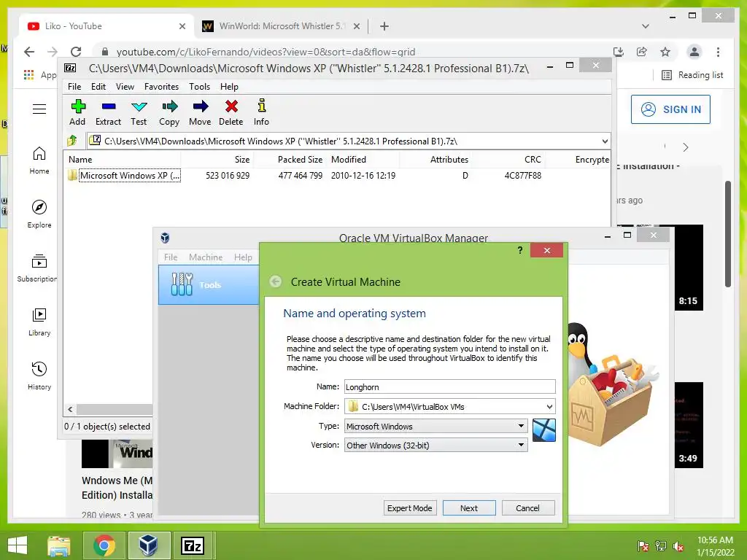This screenshot has height=560, width=747.
Task: Click the Copy icon in 7-Zip toolbar
Action: [x=169, y=112]
